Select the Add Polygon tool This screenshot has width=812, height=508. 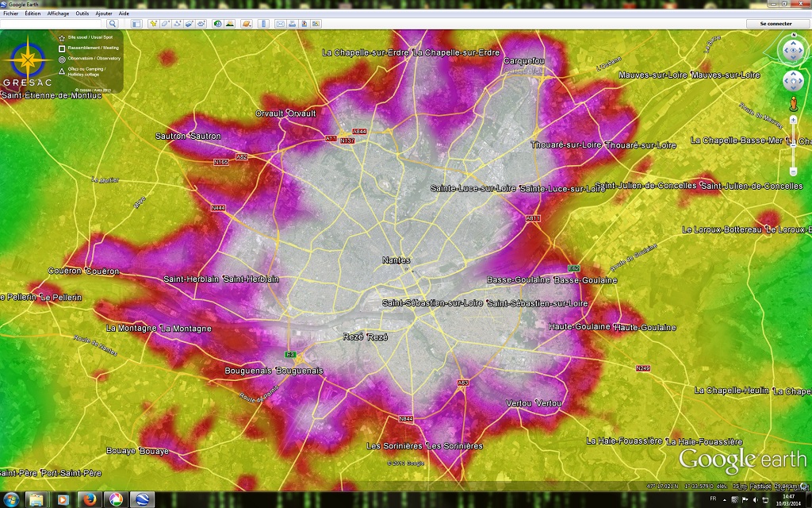pos(165,23)
